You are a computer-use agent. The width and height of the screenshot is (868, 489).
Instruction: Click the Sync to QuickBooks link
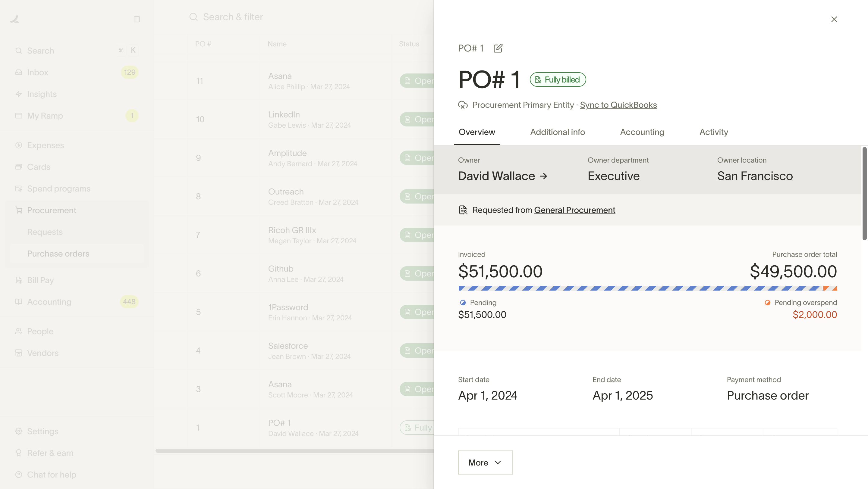pos(618,105)
